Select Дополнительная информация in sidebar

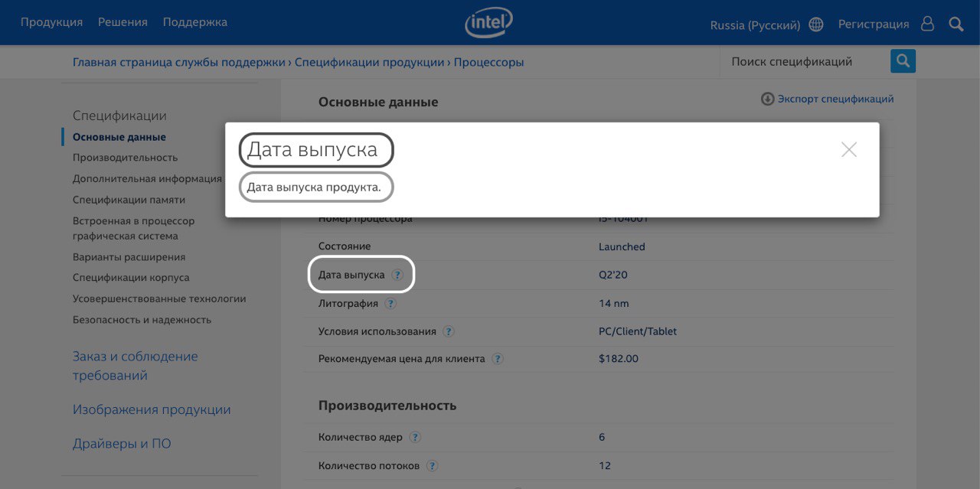147,179
